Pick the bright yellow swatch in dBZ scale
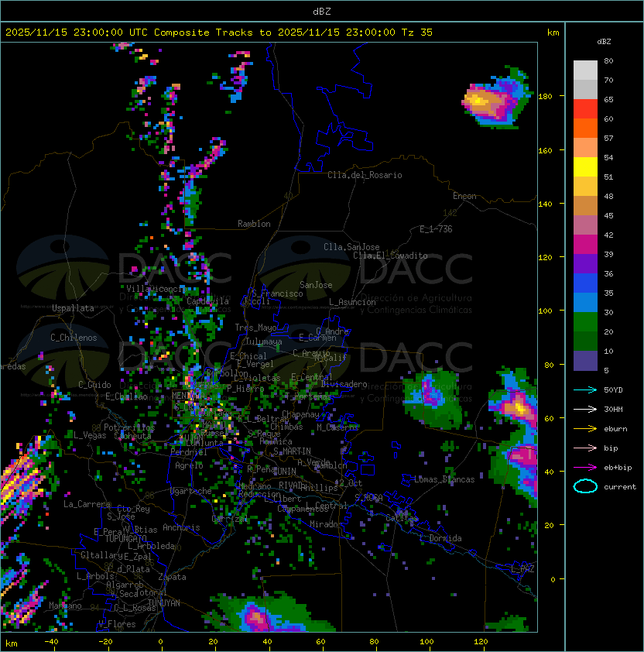This screenshot has width=644, height=652. [x=585, y=167]
